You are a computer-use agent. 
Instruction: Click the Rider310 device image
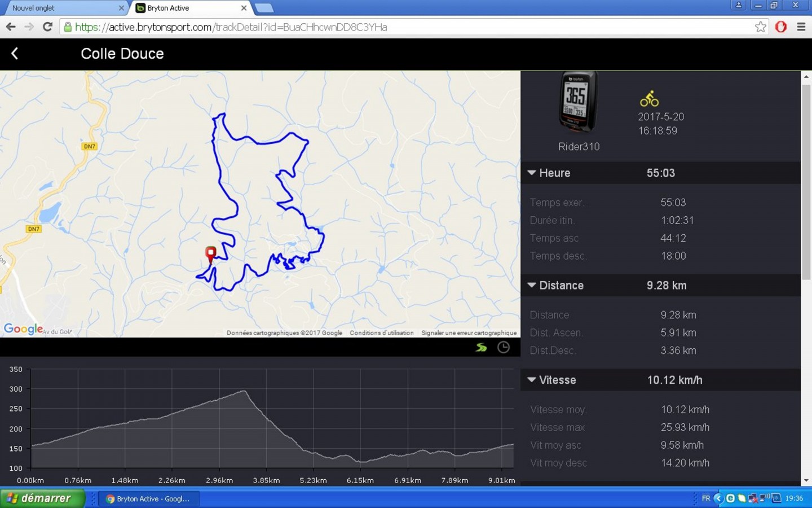coord(577,102)
